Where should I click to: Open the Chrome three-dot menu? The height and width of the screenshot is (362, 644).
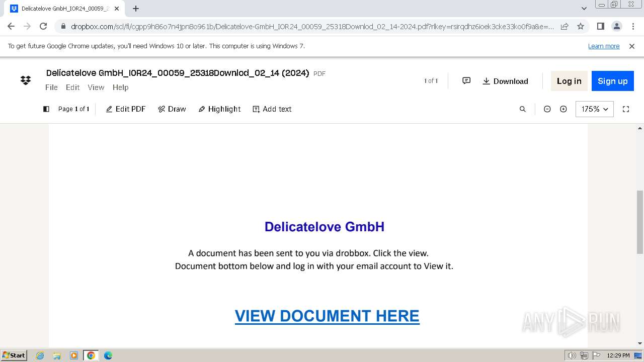click(x=633, y=26)
